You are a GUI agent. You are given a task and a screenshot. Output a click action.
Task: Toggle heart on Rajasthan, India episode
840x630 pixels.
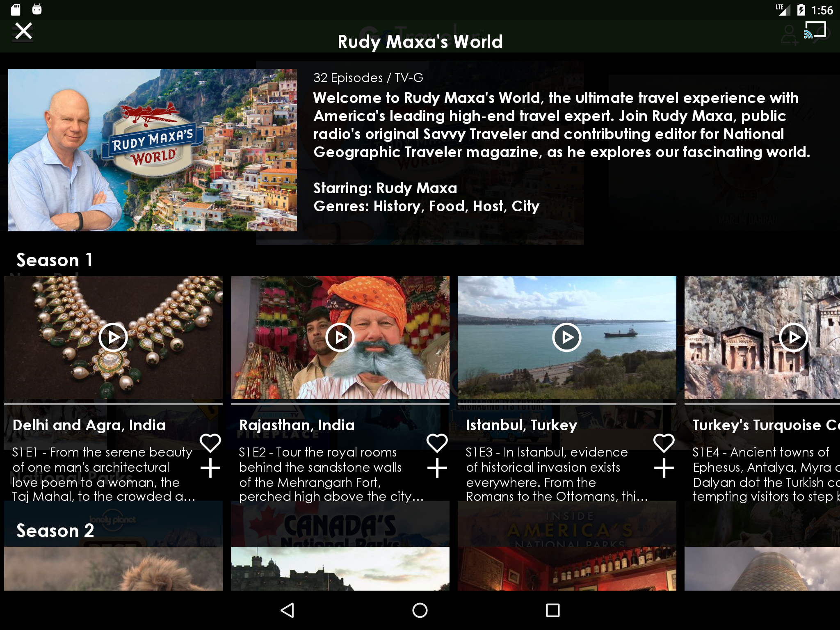437,443
